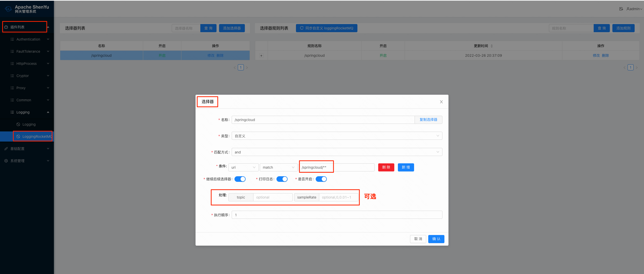Click the Apache ShenYu logo icon

point(8,9)
